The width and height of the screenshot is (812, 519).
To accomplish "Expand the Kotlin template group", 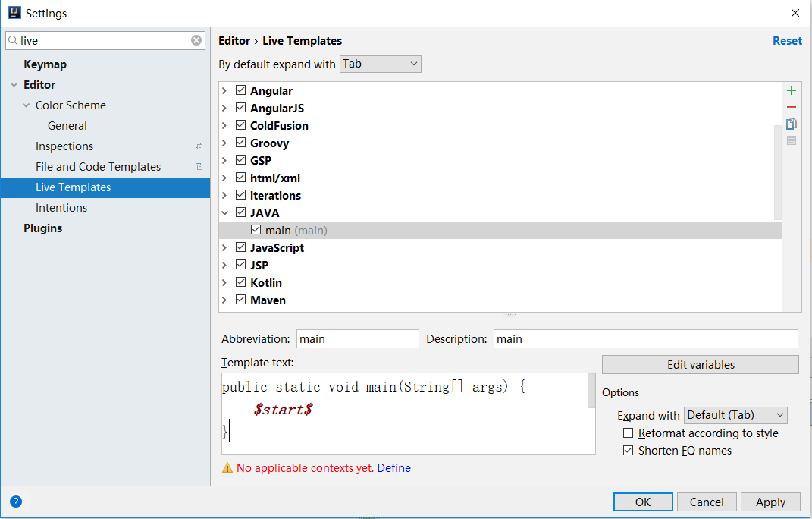I will pyautogui.click(x=224, y=282).
